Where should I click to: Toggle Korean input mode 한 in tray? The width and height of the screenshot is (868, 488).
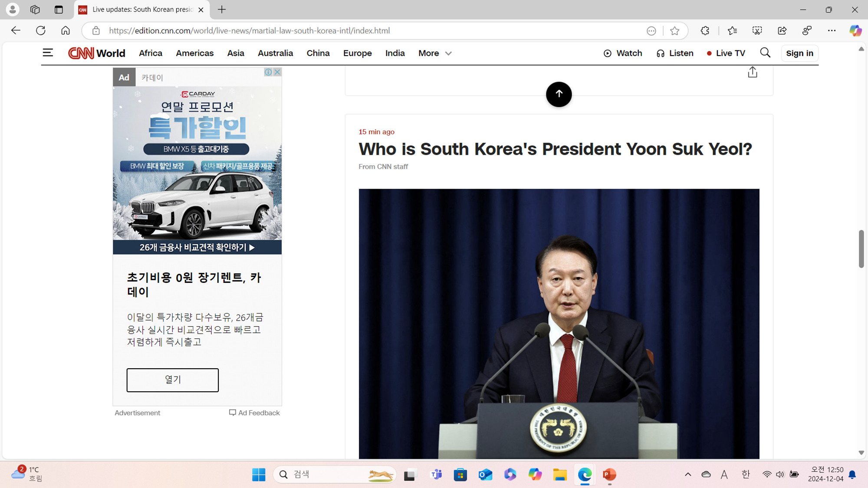(x=746, y=474)
